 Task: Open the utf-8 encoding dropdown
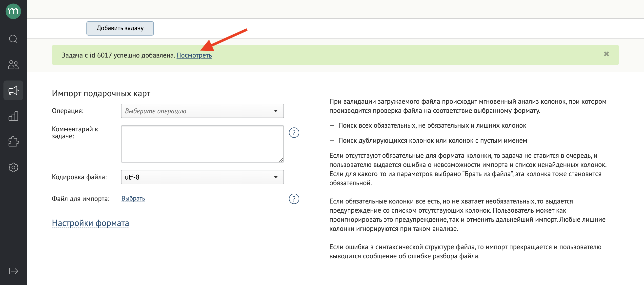point(202,177)
